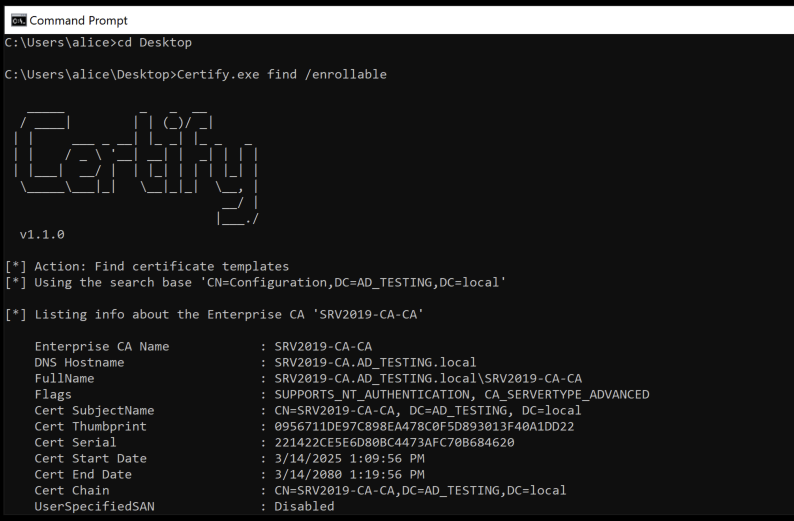Click the start date '3/14/2025 1:09:56 PM'
Viewport: 794px width, 521px height.
coord(349,459)
